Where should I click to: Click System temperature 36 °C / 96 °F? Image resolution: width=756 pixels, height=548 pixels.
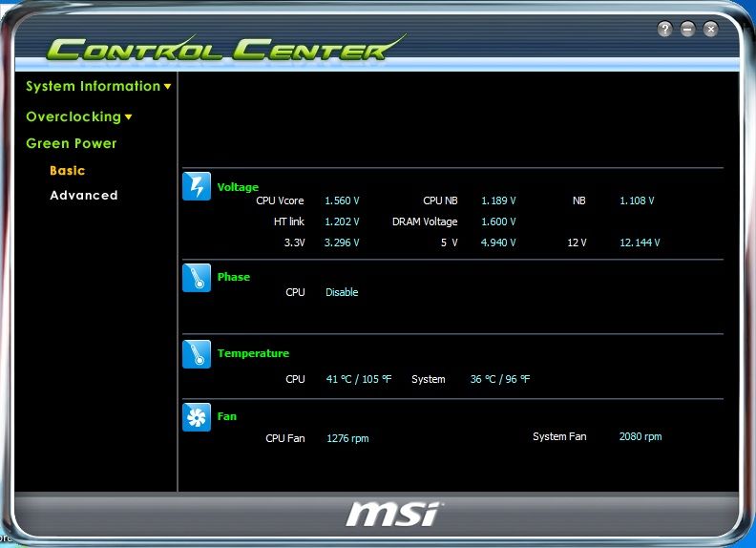point(500,379)
